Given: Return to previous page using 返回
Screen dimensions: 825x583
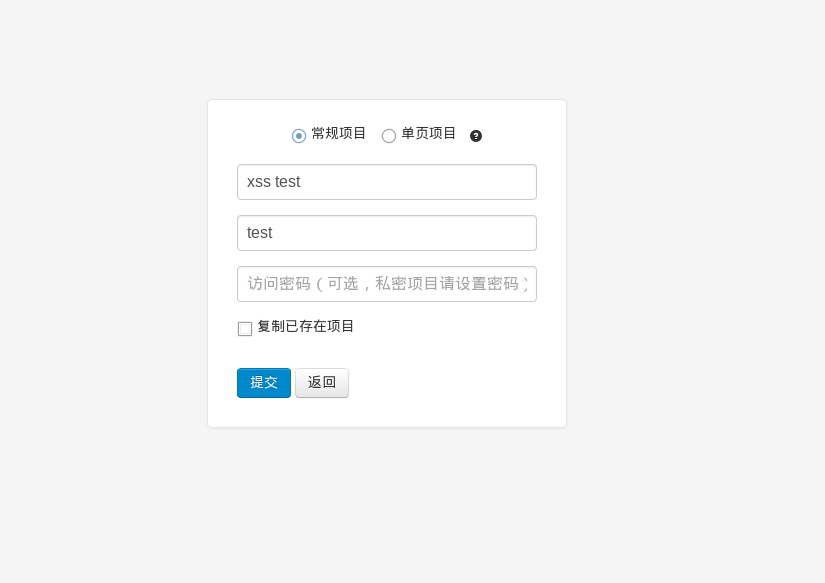Looking at the screenshot, I should [321, 383].
